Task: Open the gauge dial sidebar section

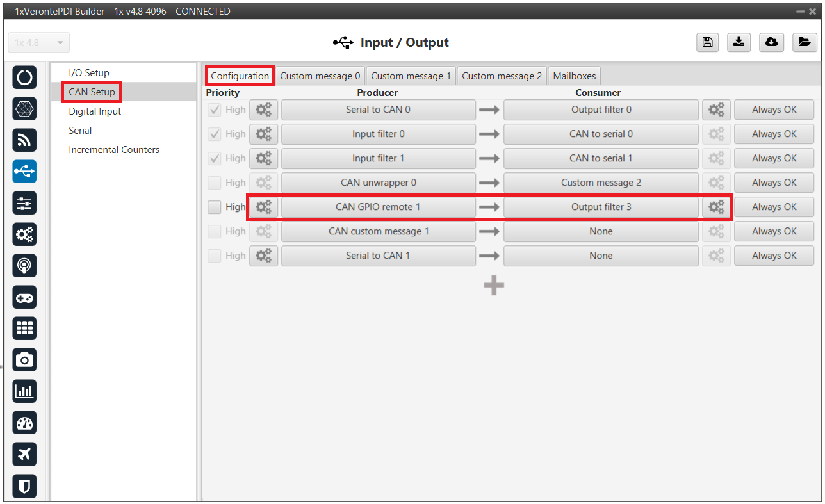Action: pyautogui.click(x=24, y=423)
